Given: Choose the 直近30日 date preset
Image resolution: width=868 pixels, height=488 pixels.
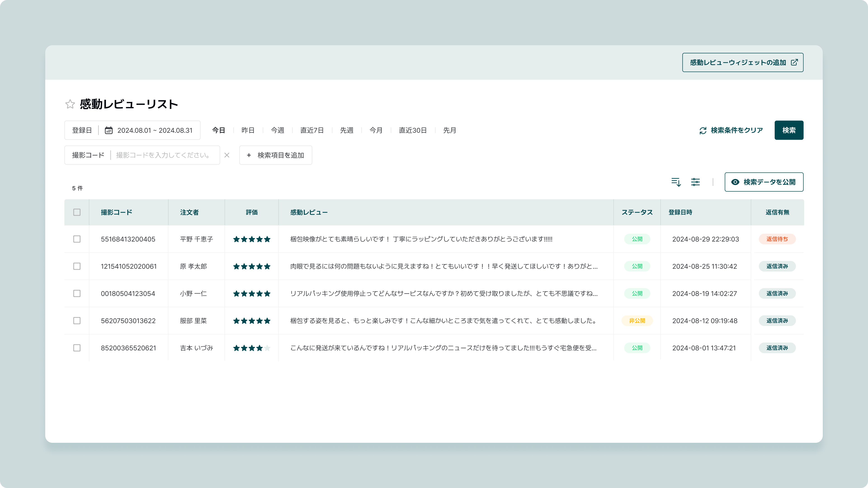Looking at the screenshot, I should [x=413, y=130].
